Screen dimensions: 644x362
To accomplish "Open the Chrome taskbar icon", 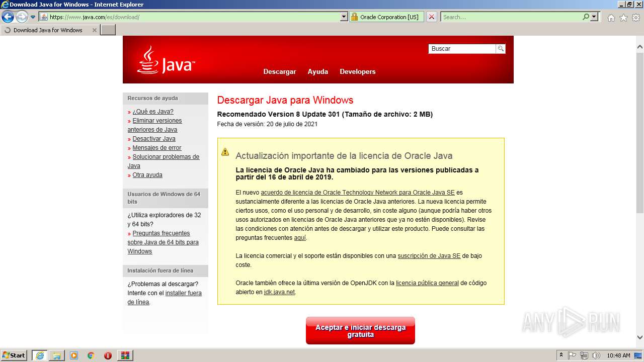I will point(91,355).
